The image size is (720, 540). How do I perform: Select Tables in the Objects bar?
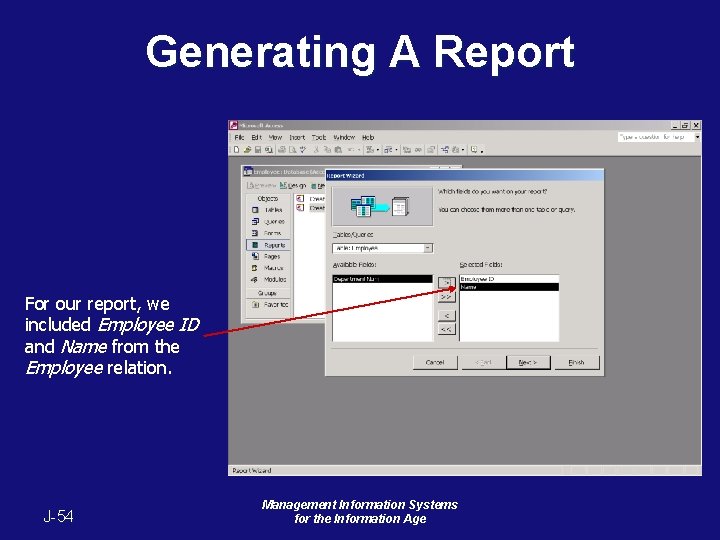(269, 210)
